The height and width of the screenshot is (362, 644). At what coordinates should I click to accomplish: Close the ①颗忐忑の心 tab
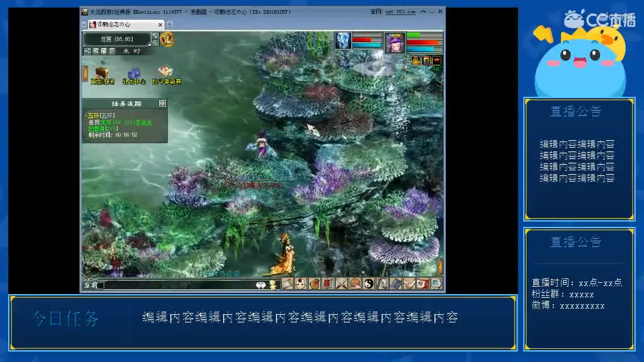click(160, 25)
